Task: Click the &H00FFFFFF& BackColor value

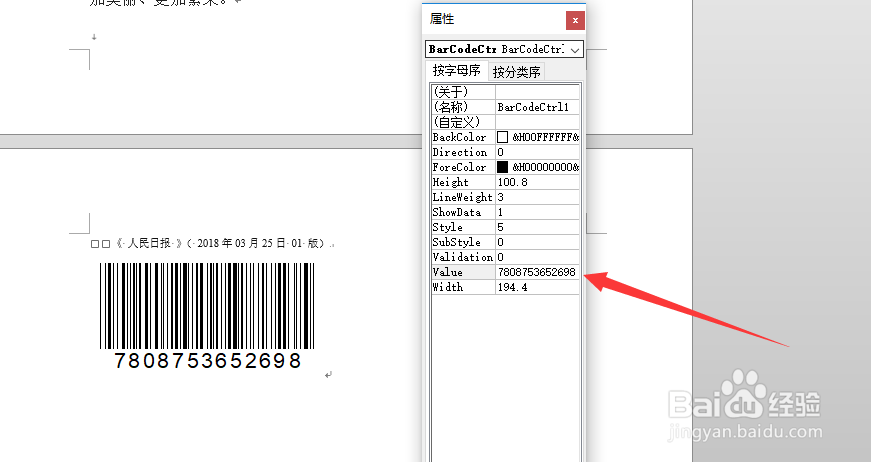Action: [x=545, y=137]
